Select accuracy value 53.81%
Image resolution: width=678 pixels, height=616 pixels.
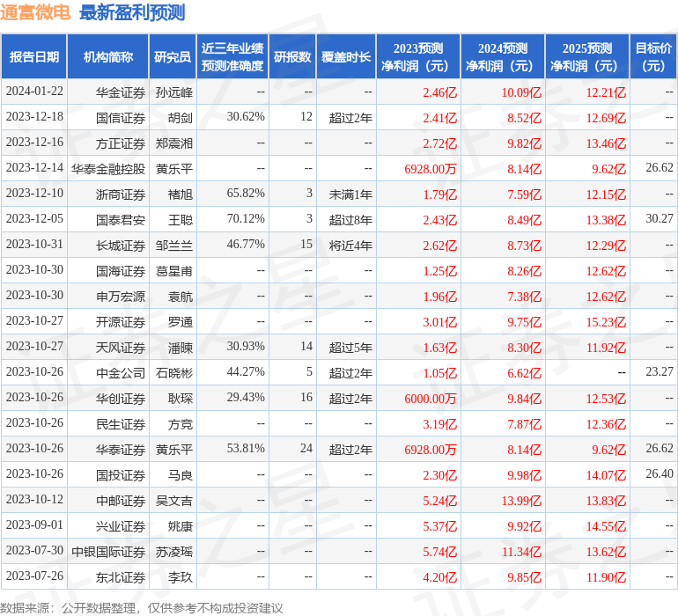(x=246, y=449)
